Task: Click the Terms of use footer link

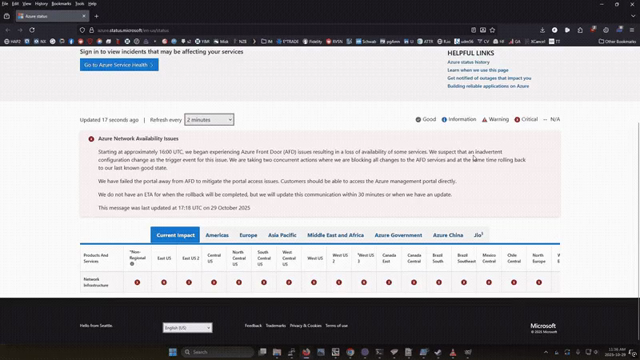Action: 336,326
